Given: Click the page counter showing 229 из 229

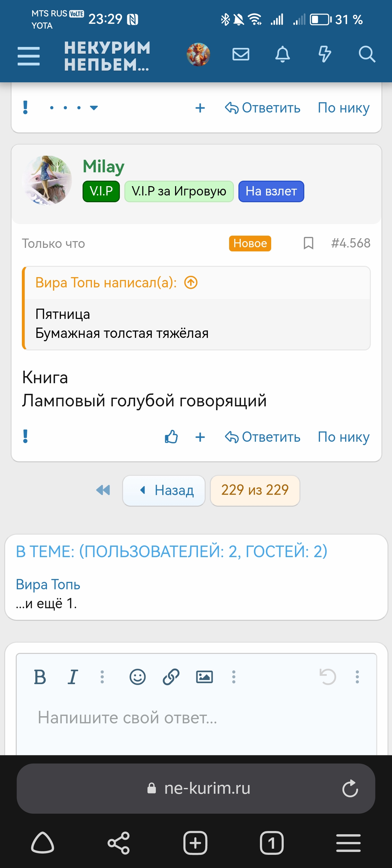Looking at the screenshot, I should click(x=254, y=491).
